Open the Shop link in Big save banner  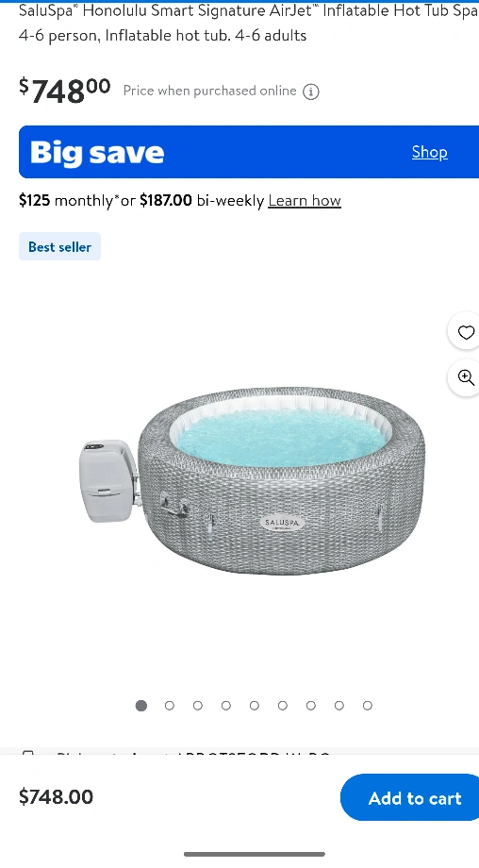(430, 152)
